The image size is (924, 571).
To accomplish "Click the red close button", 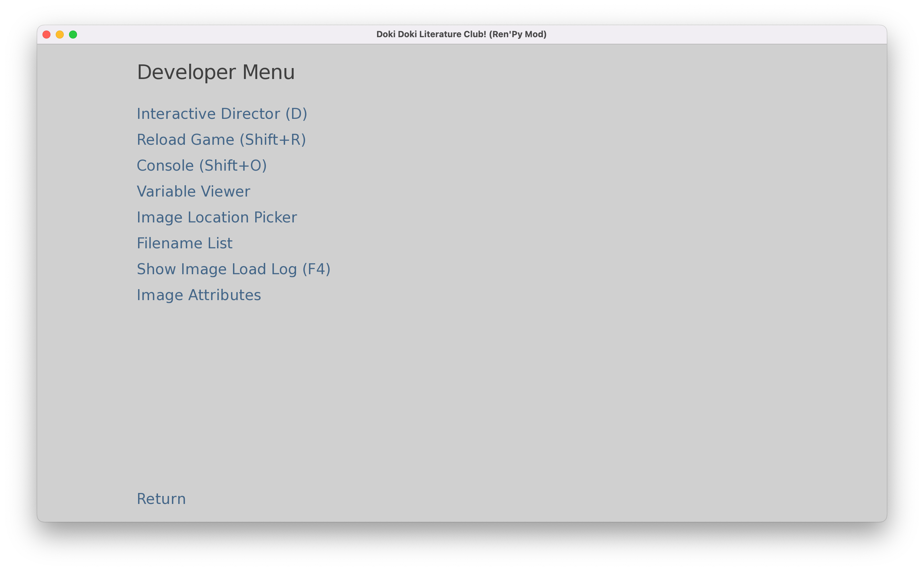I will click(x=46, y=34).
